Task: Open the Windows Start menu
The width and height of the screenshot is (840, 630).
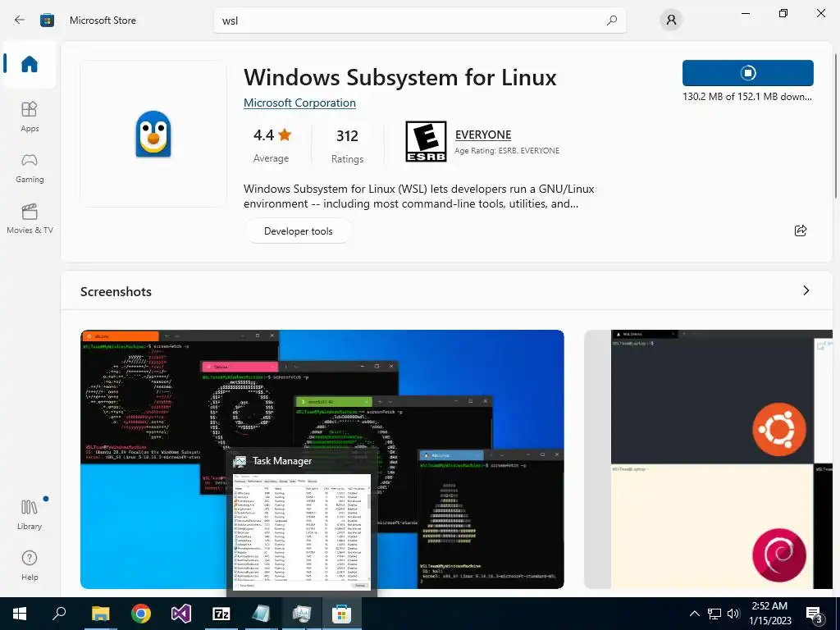Action: (x=20, y=614)
